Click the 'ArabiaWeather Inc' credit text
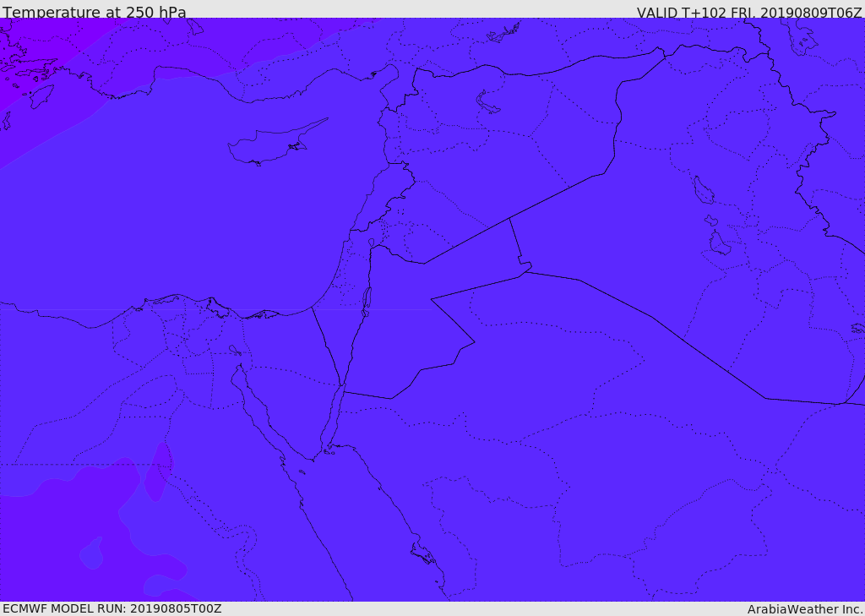Screen dimensions: 865x616 805,609
